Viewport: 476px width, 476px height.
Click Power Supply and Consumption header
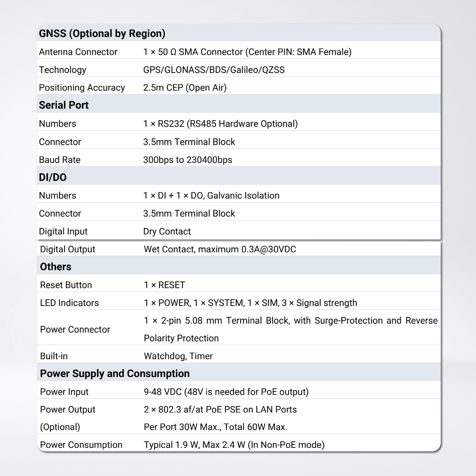[115, 374]
